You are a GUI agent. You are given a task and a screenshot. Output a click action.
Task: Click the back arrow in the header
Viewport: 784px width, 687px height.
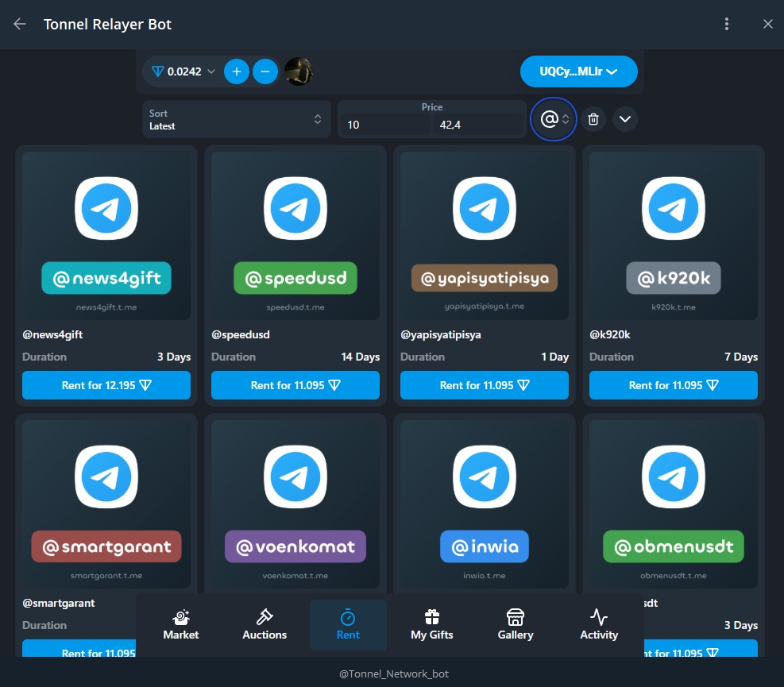point(20,24)
